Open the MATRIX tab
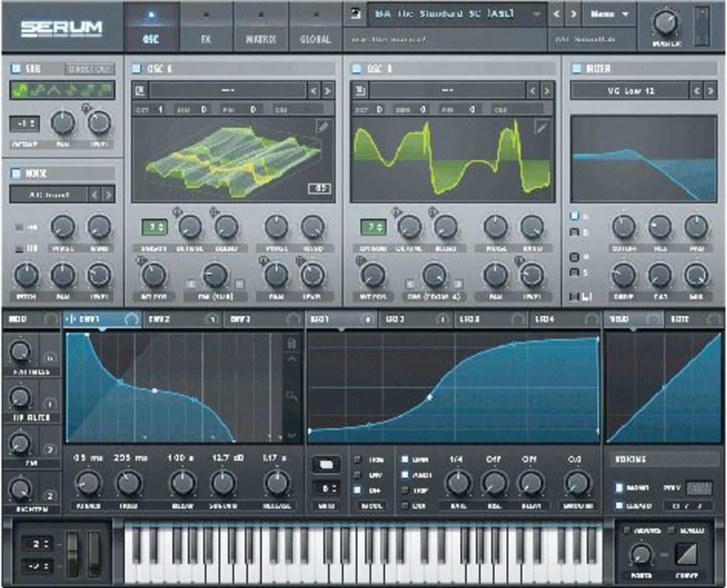This screenshot has width=727, height=588. [x=260, y=28]
